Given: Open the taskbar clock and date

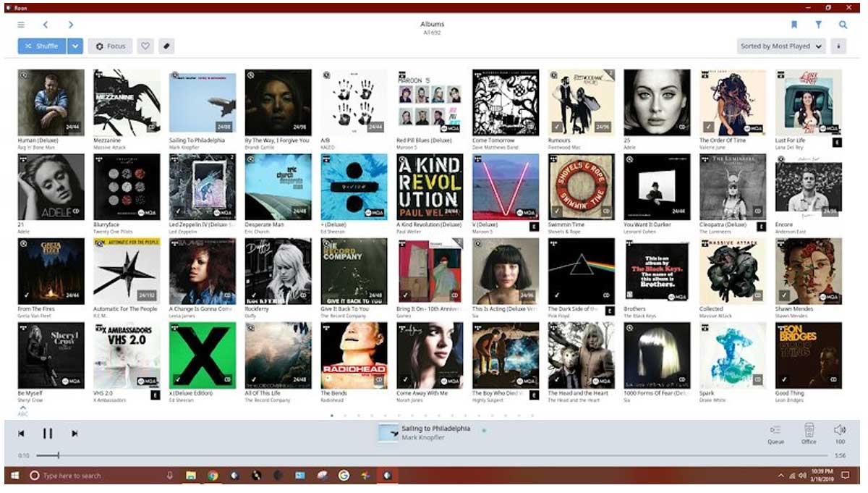Looking at the screenshot, I should (822, 476).
